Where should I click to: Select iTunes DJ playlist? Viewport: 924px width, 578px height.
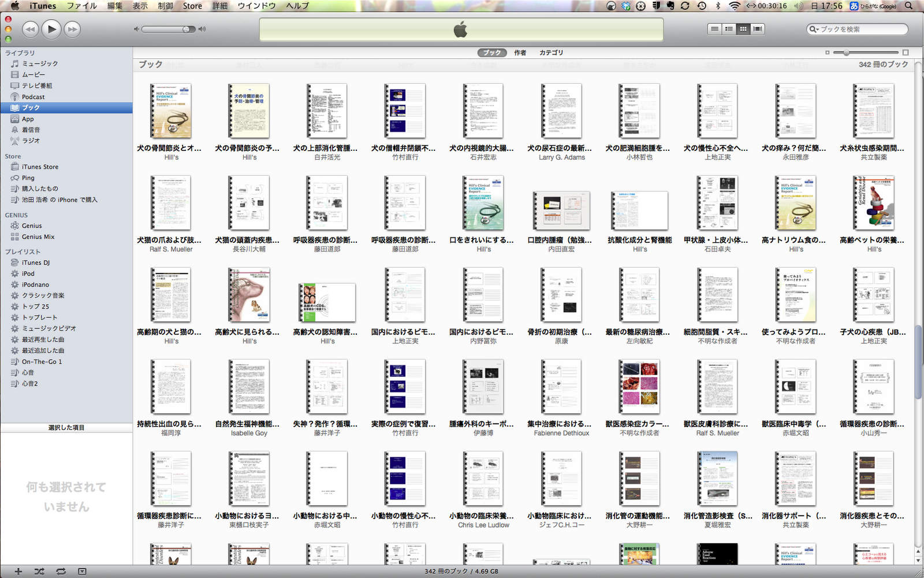pos(36,263)
